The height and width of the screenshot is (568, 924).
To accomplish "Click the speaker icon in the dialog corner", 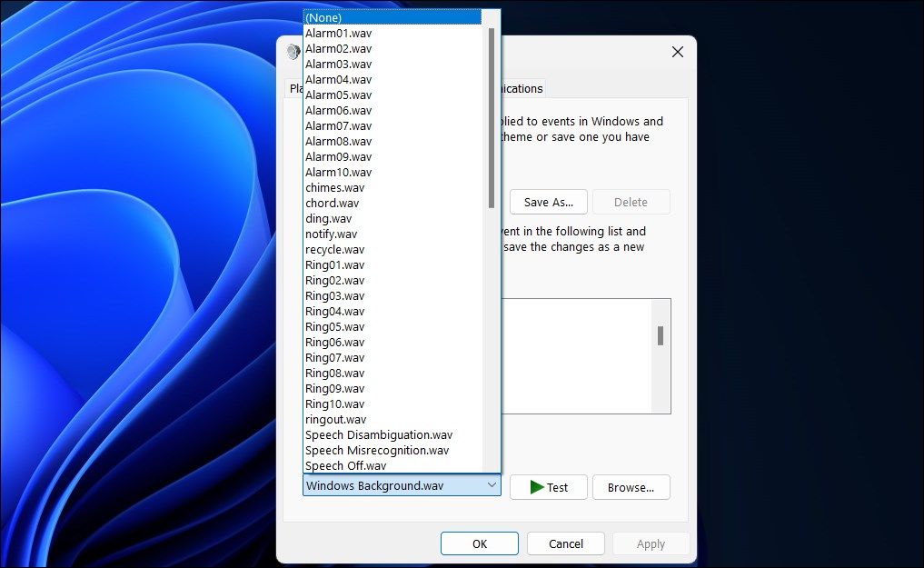I will point(293,52).
